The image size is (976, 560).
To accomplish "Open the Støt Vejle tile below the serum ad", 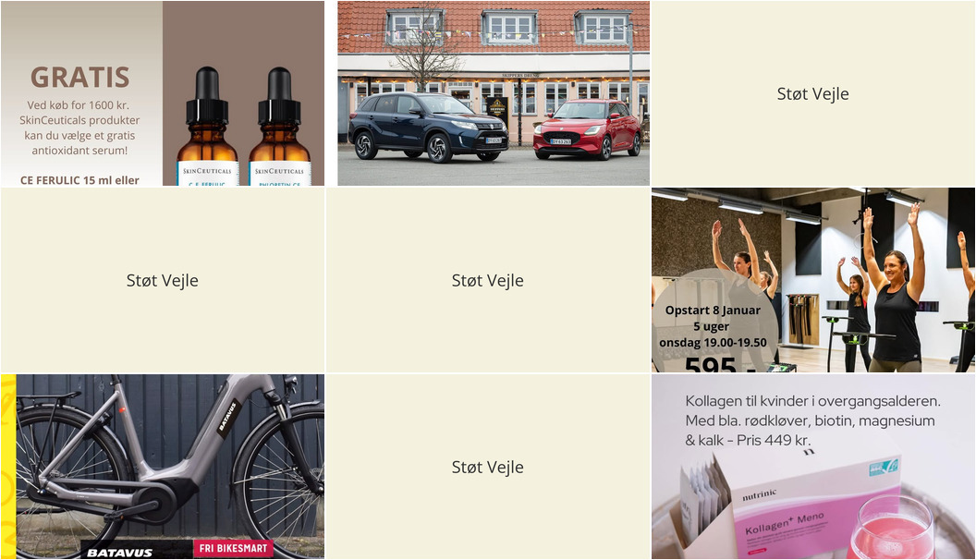I will 163,280.
